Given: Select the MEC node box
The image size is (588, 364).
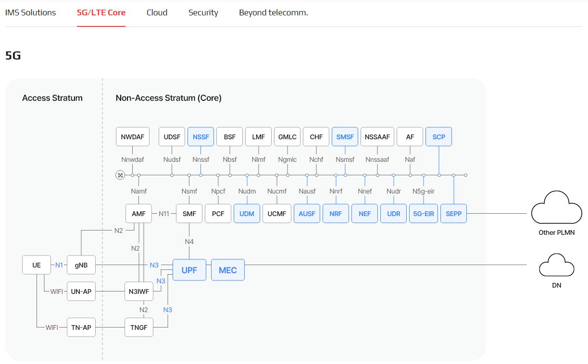Looking at the screenshot, I should click(227, 270).
